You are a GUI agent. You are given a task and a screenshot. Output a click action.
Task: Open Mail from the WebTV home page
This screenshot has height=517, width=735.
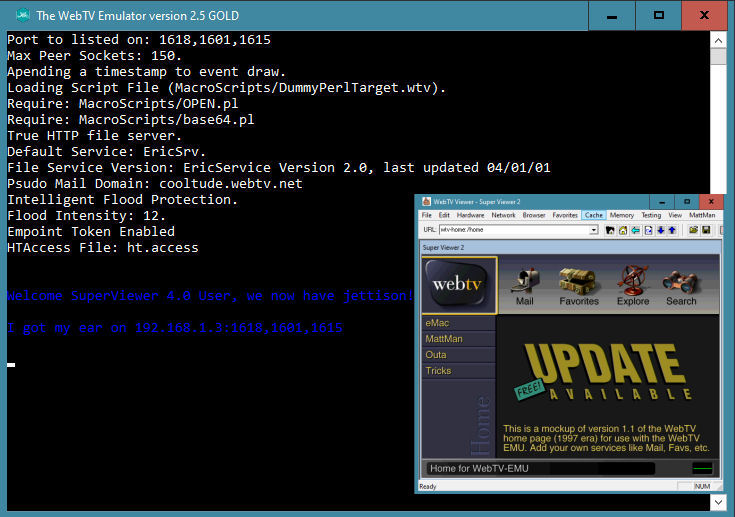click(525, 287)
